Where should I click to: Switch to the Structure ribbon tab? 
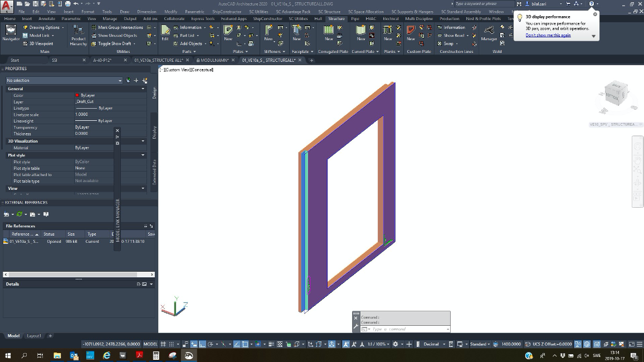click(336, 18)
